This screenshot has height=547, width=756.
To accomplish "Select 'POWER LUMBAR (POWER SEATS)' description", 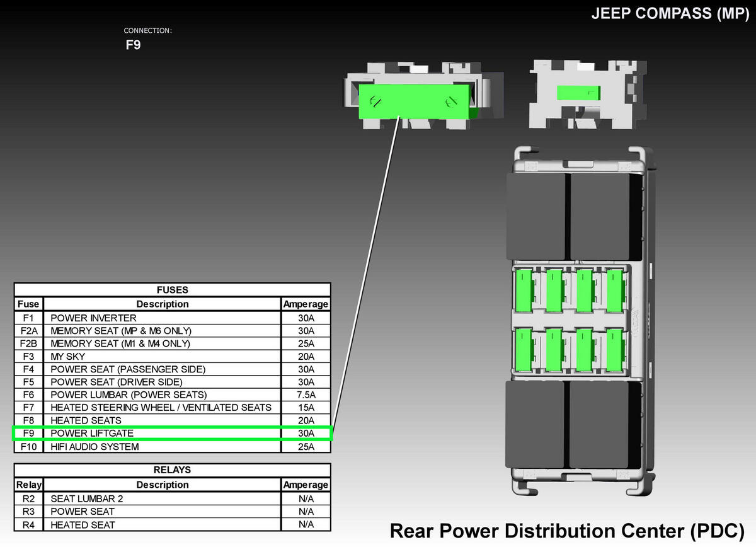I will [129, 394].
